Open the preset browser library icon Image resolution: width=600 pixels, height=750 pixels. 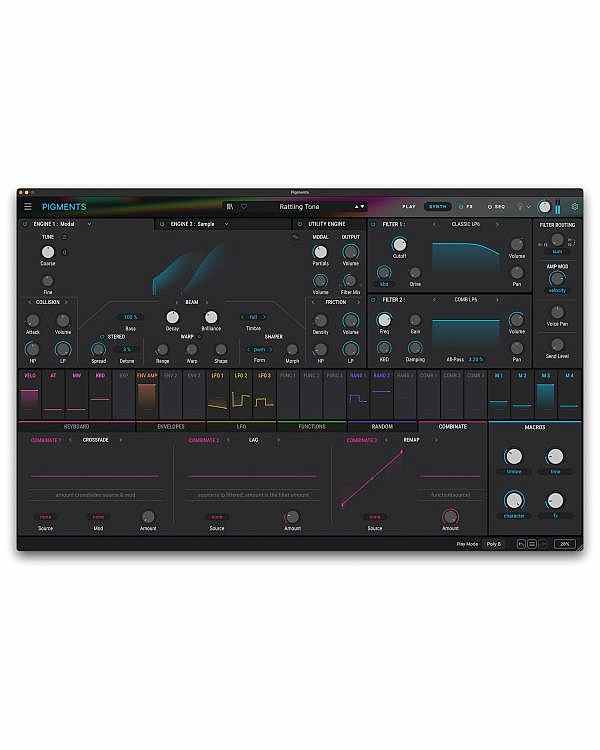[230, 207]
